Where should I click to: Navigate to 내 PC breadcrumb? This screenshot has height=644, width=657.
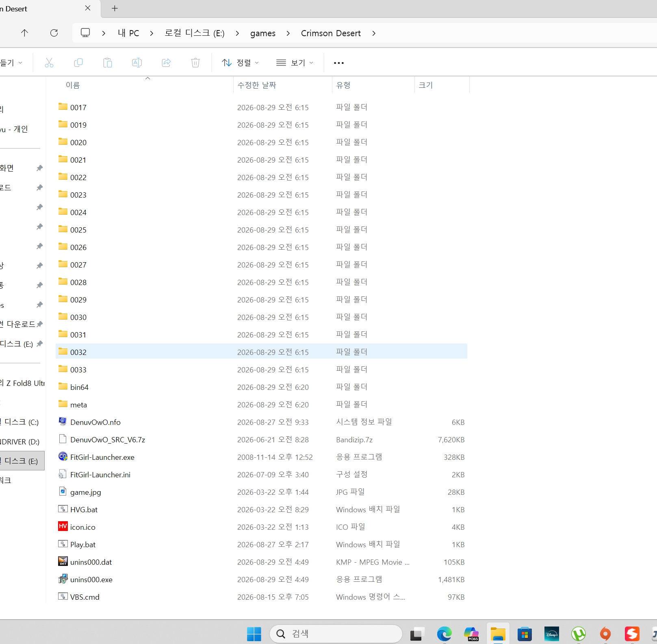click(128, 33)
